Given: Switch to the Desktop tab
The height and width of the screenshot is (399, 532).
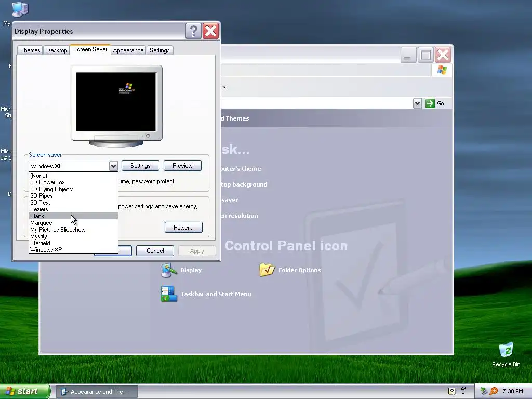Looking at the screenshot, I should coord(57,50).
